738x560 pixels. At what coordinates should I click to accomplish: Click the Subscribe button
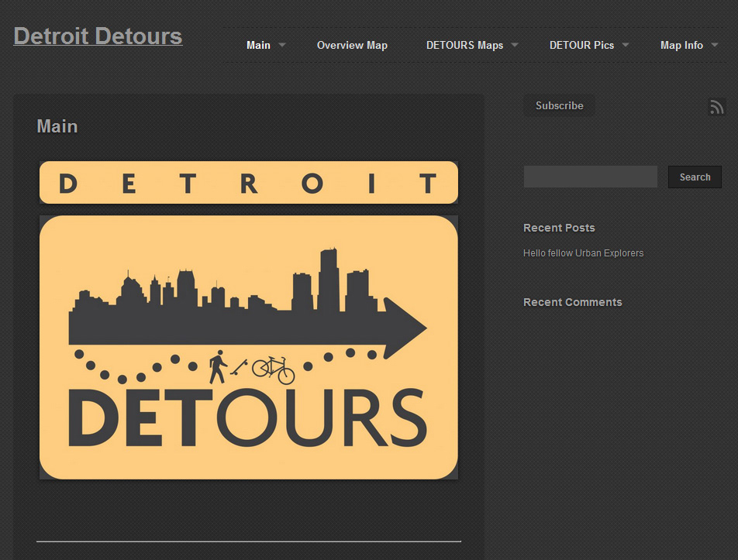pyautogui.click(x=559, y=105)
